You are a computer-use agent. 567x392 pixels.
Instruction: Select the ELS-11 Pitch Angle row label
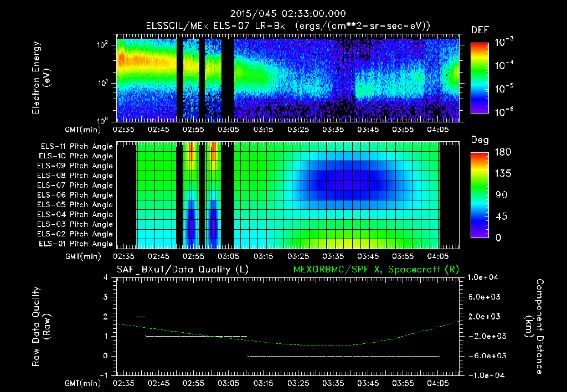76,147
